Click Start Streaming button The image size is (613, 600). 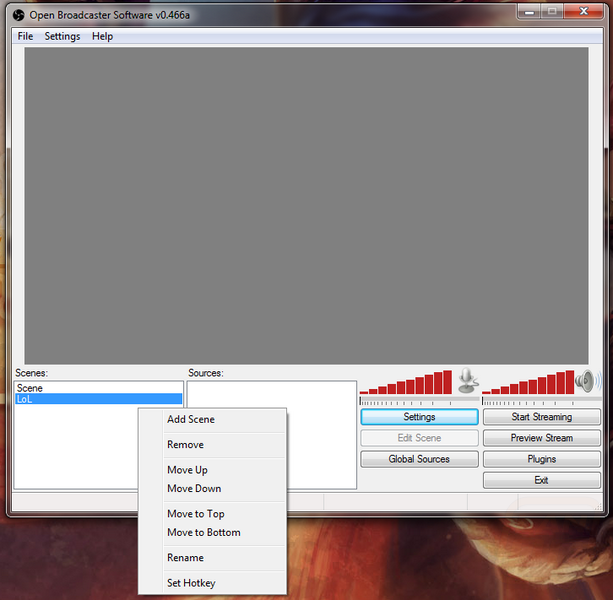[x=541, y=417]
